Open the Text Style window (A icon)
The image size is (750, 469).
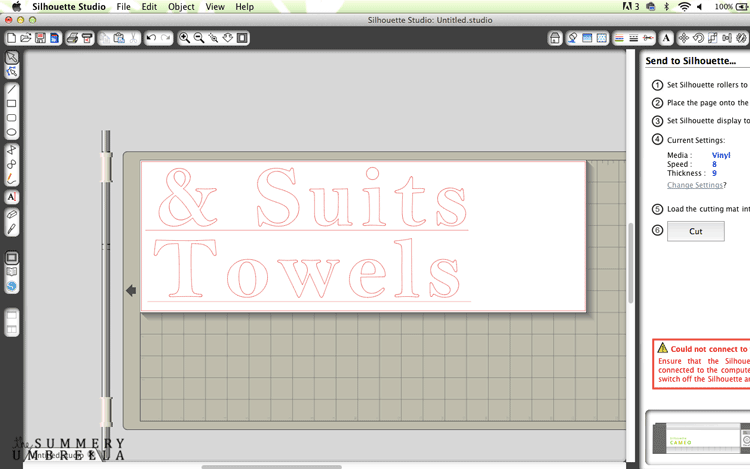666,38
